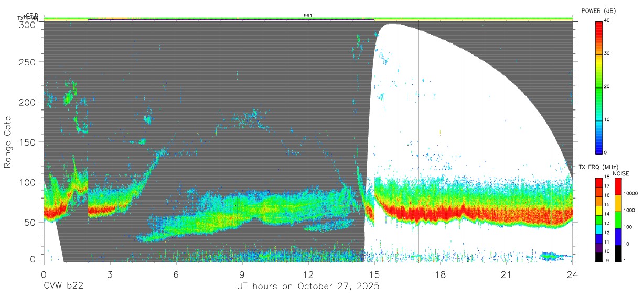The height and width of the screenshot is (297, 644).
Task: Pick the red 17-18 MHz frequency swatch
Action: point(598,183)
